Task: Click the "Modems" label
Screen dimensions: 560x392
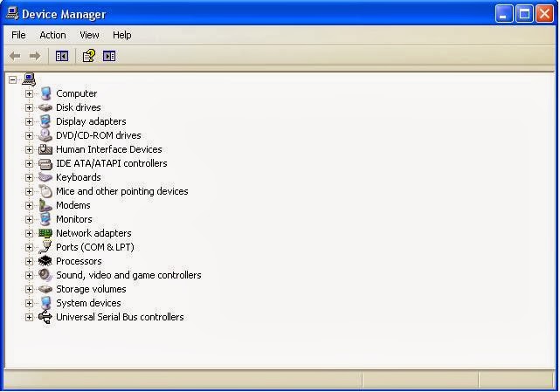Action: tap(73, 205)
